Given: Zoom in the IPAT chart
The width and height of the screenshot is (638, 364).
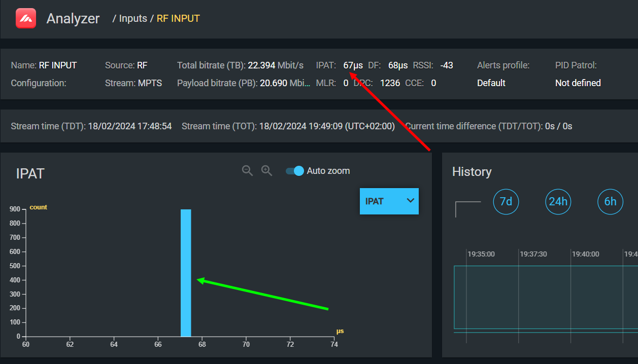Looking at the screenshot, I should tap(266, 171).
